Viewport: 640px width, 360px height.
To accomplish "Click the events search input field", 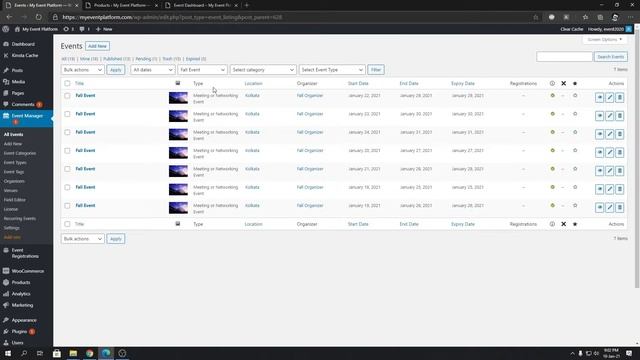I will (x=564, y=57).
